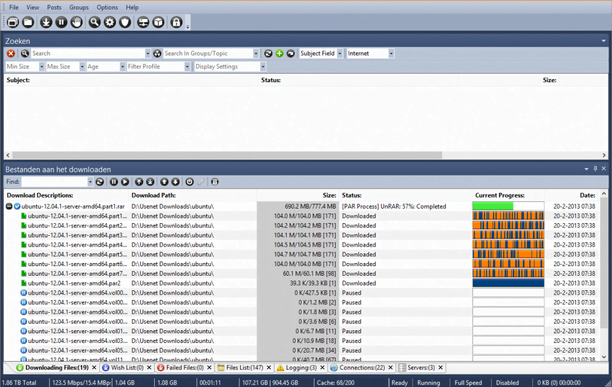612x387 pixels.
Task: Click the padlock icon in main toolbar
Action: (176, 22)
